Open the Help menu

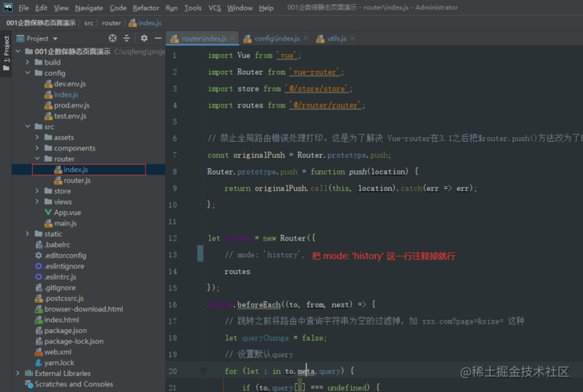tap(266, 8)
